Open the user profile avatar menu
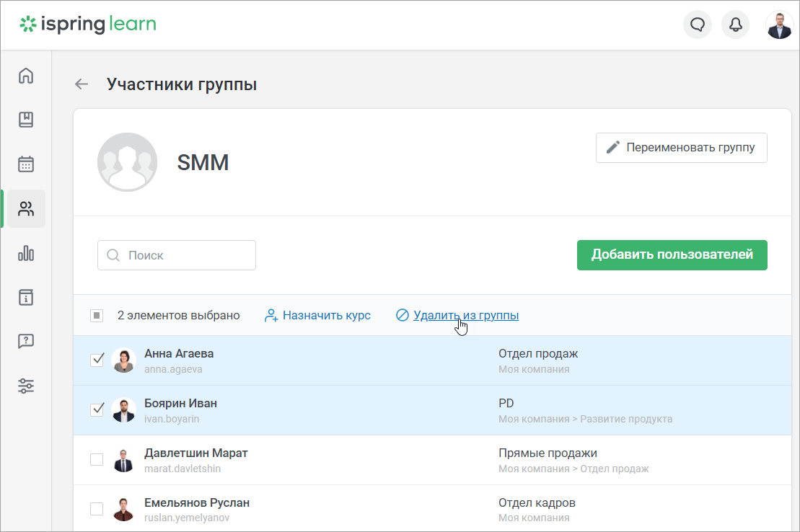 click(779, 25)
